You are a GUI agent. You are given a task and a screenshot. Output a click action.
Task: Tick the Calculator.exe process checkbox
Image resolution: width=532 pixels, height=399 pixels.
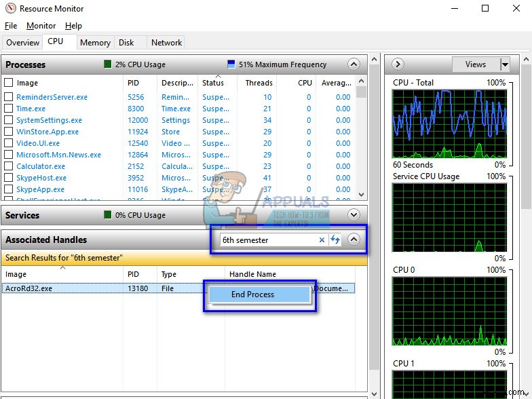click(9, 166)
